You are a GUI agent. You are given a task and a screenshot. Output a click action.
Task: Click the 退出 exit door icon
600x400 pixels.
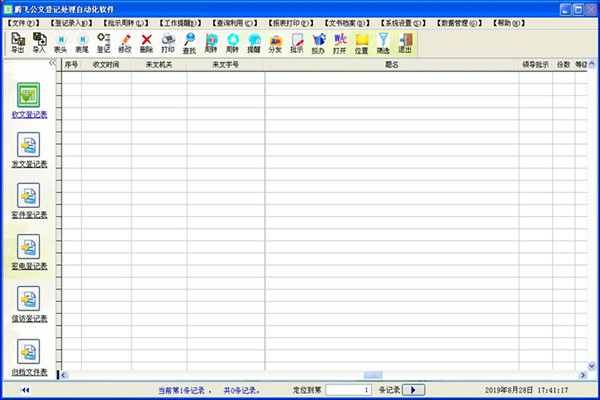(405, 43)
